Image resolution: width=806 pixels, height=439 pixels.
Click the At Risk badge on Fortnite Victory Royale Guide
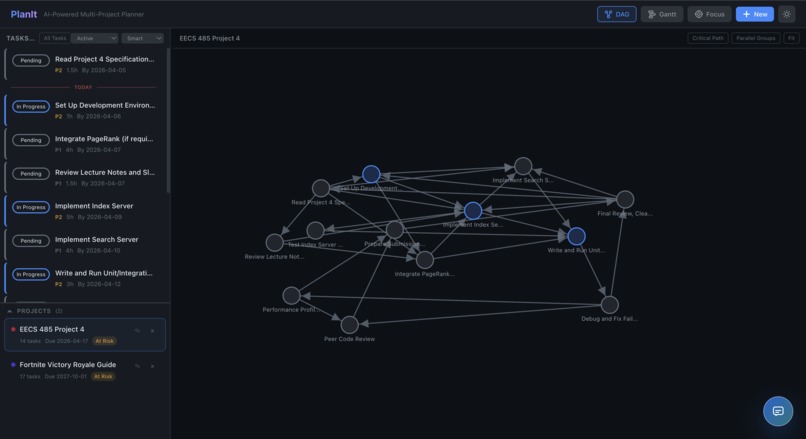pyautogui.click(x=103, y=376)
